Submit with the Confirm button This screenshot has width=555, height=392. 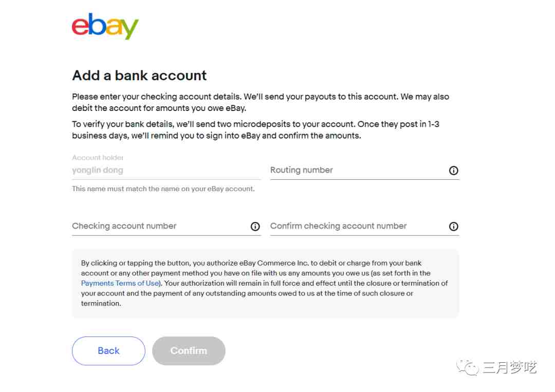189,351
